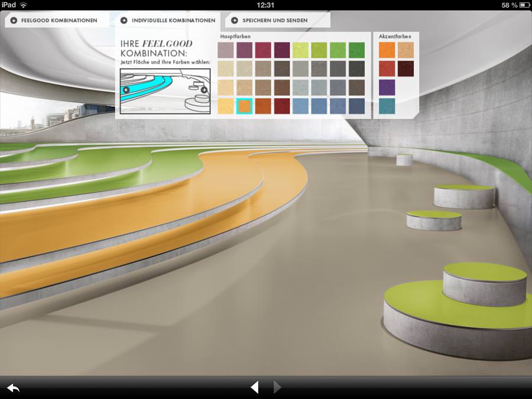Tap the Wi-Fi icon in iPad status bar
532x399 pixels.
coord(23,5)
